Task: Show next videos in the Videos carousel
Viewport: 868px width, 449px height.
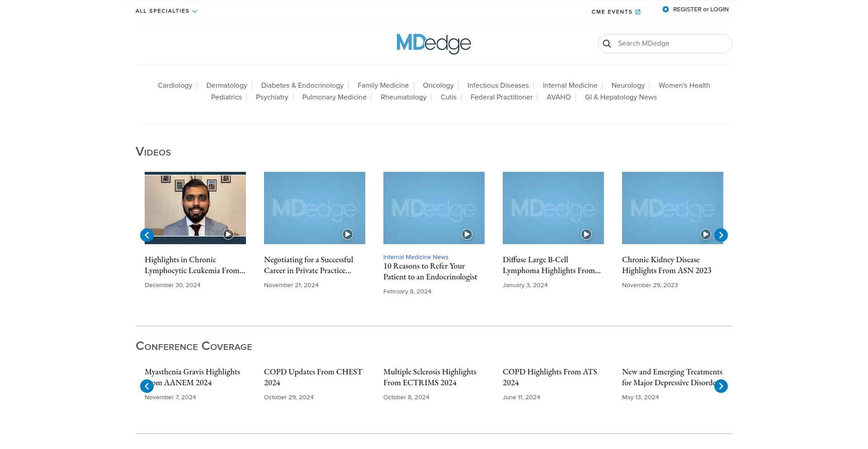Action: (x=721, y=235)
